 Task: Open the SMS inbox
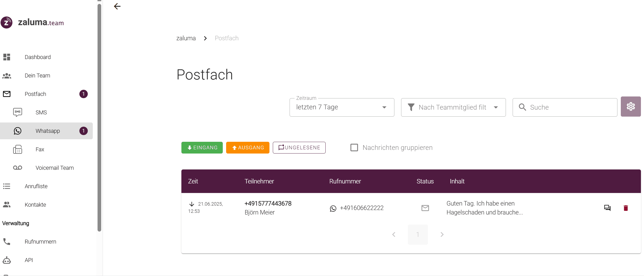(x=46, y=112)
